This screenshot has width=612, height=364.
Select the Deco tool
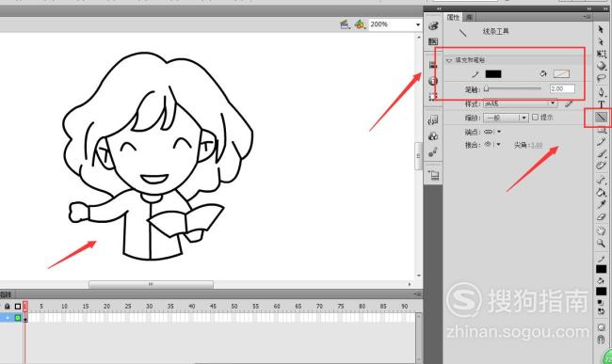point(601,166)
